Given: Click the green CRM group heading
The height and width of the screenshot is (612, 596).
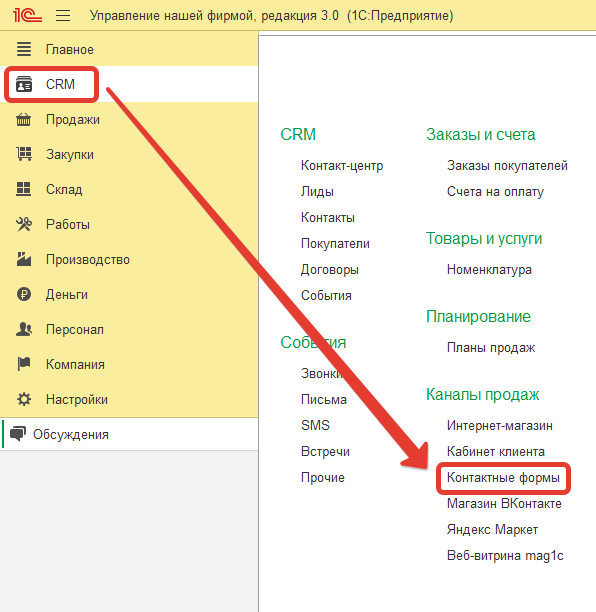Looking at the screenshot, I should click(x=298, y=134).
